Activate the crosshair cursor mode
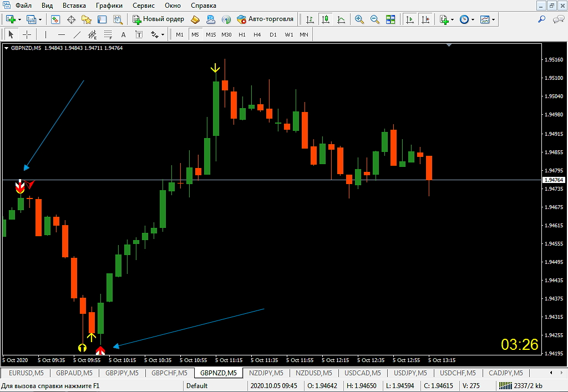Screen dimensions: 568x392 click(x=27, y=35)
